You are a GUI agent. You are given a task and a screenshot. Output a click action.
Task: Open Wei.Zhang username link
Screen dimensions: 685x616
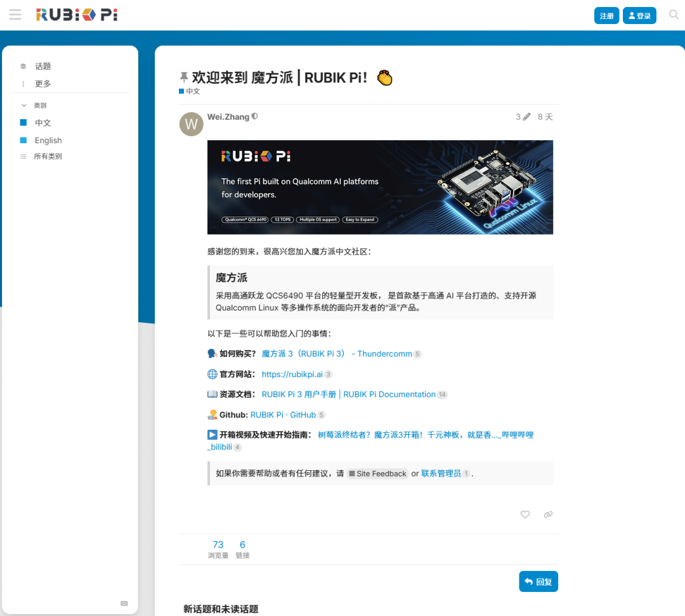click(228, 117)
